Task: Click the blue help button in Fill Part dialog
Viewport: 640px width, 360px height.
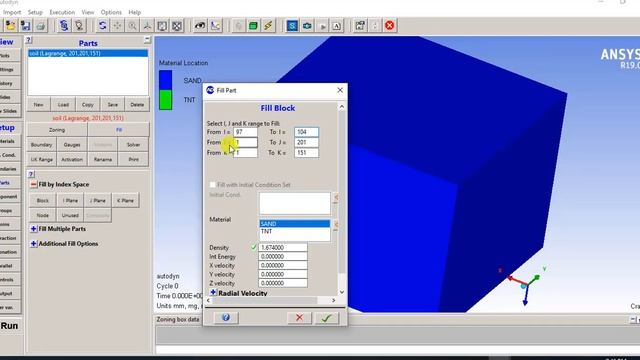Action: click(x=226, y=318)
